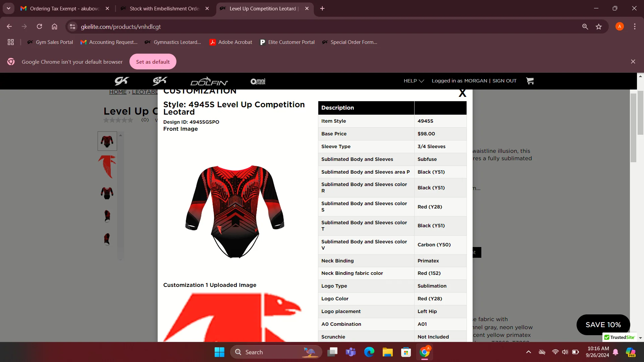Screen dimensions: 644x362
Task: Expand the HELP dropdown menu
Action: 414,81
